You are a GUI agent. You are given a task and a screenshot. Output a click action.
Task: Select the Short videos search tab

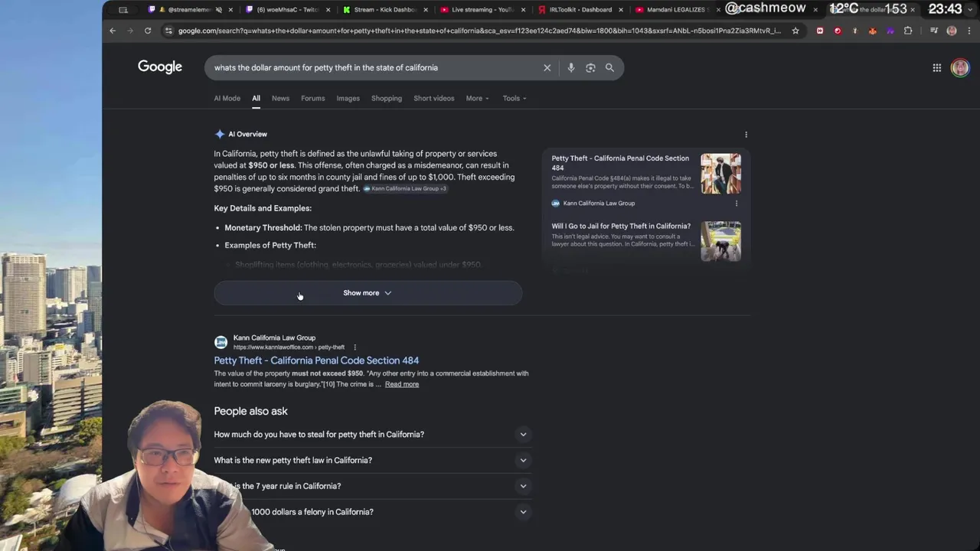click(433, 98)
